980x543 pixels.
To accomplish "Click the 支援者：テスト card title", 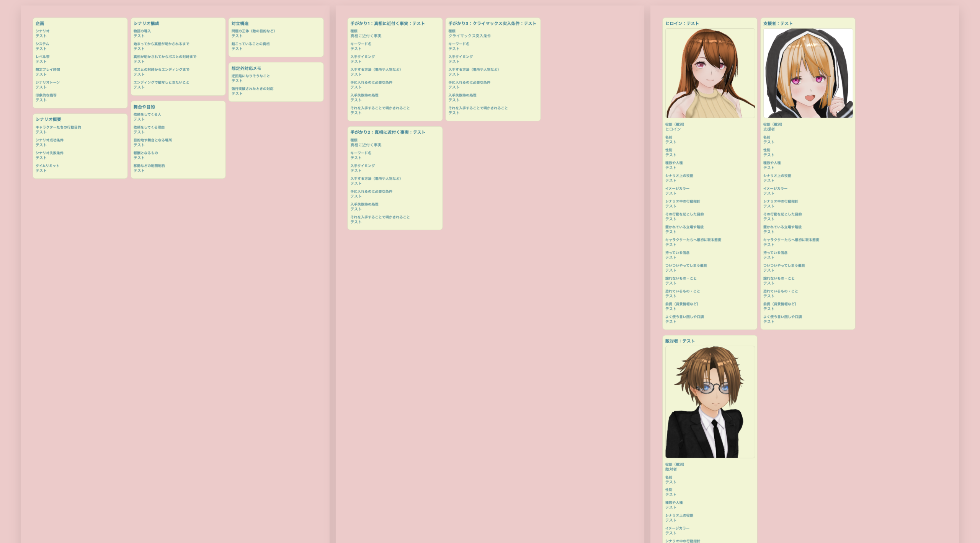I will coord(777,23).
